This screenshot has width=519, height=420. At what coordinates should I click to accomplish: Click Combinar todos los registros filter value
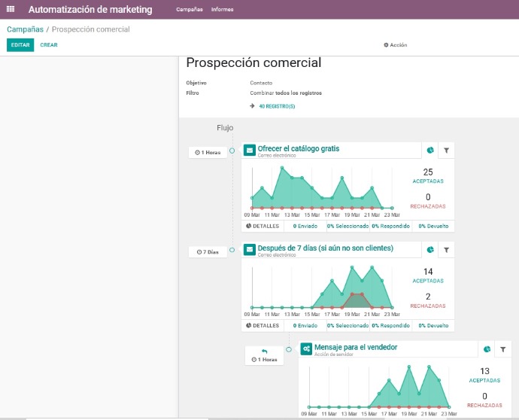[286, 93]
